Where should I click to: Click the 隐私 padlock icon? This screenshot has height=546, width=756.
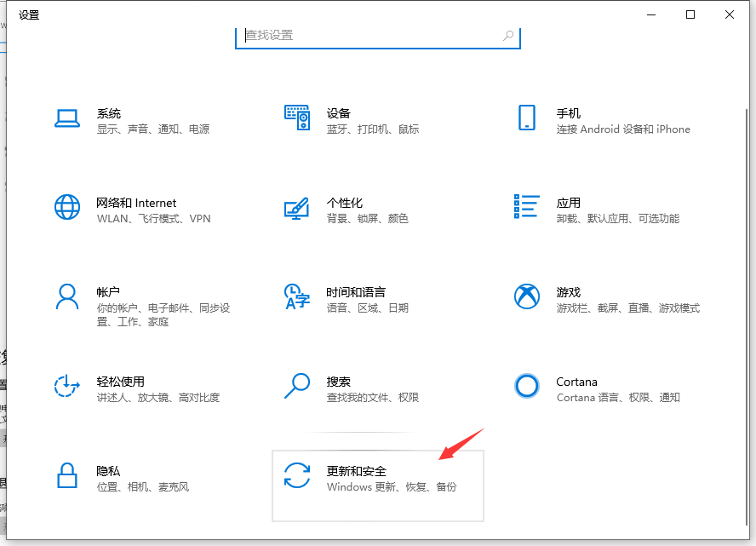click(67, 475)
